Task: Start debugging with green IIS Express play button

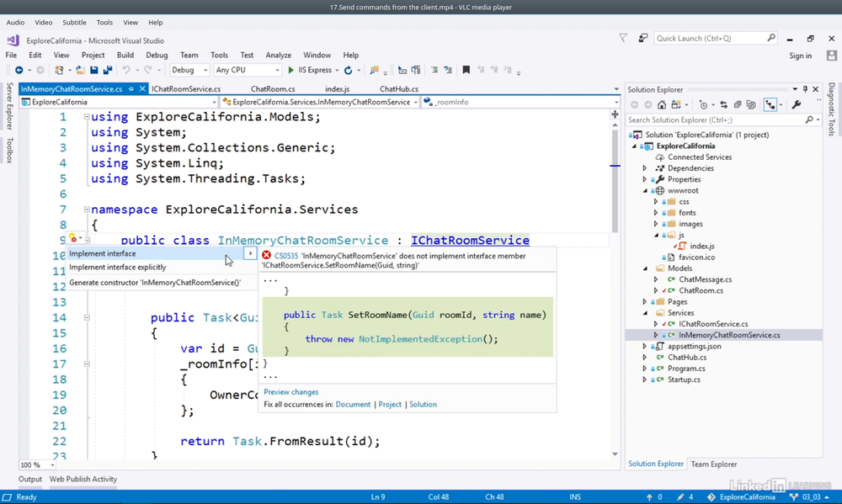Action: point(291,71)
